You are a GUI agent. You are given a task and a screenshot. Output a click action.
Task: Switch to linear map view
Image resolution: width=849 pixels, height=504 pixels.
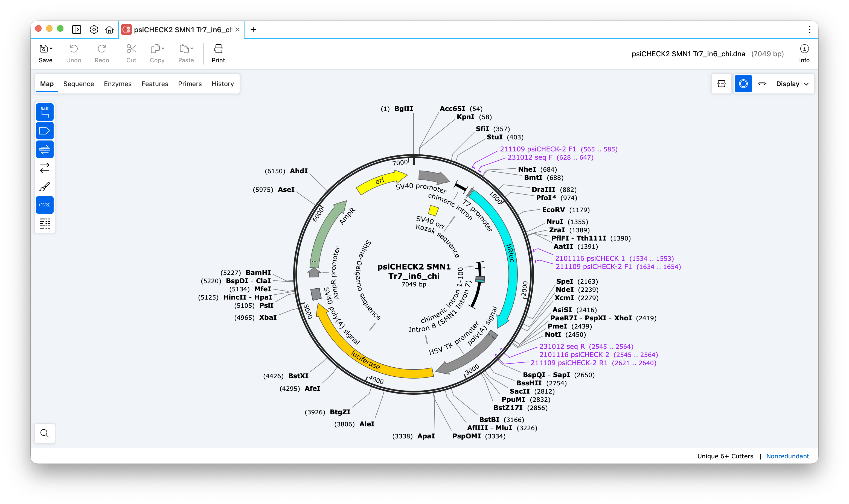[762, 84]
